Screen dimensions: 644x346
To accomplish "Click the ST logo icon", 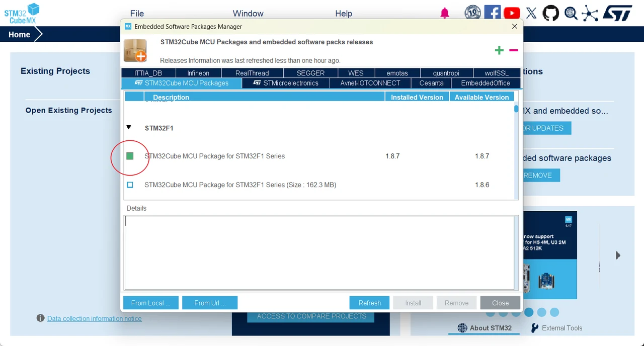I will tap(617, 13).
